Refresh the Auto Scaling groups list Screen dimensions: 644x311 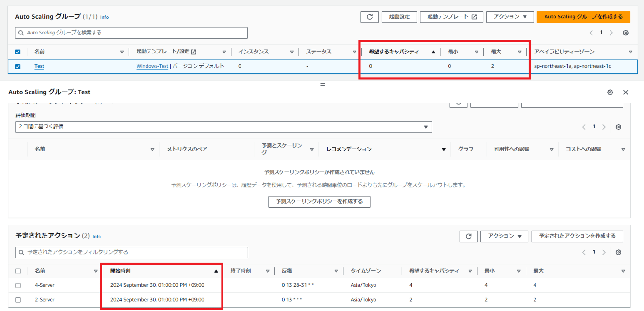coord(369,17)
